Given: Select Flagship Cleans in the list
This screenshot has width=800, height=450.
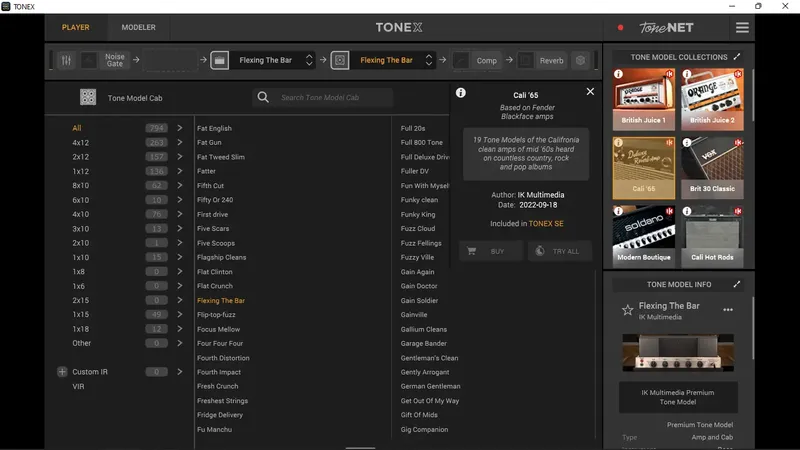Looking at the screenshot, I should point(221,257).
